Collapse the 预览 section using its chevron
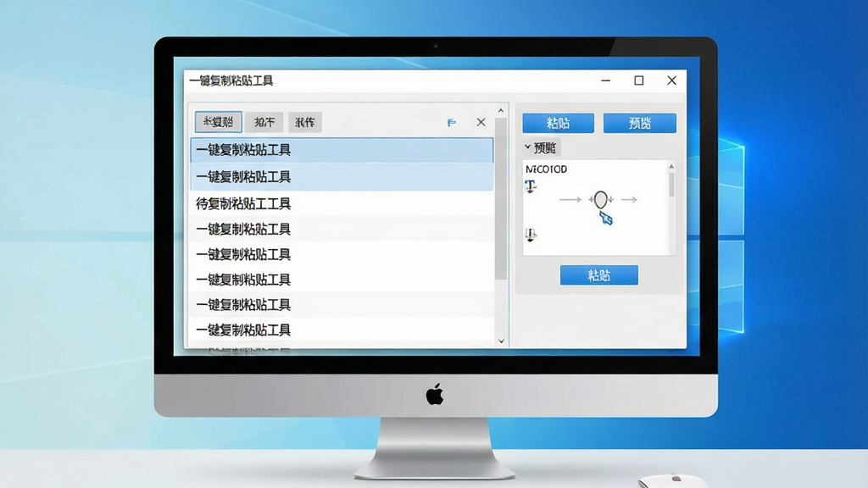 527,147
